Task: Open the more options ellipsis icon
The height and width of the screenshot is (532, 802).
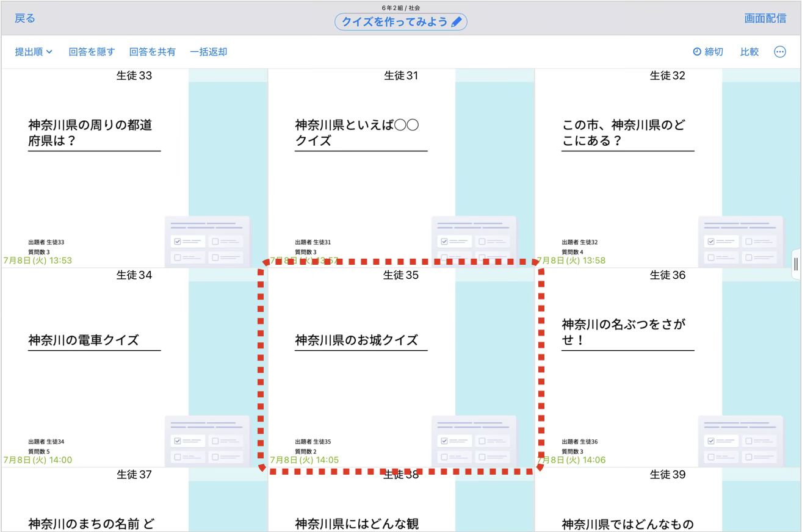Action: tap(779, 52)
